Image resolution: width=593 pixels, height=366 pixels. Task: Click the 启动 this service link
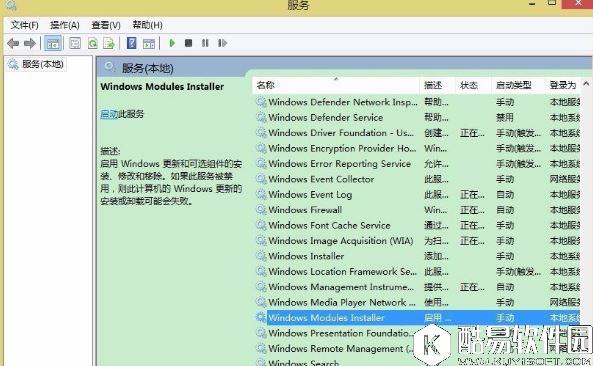[x=109, y=114]
